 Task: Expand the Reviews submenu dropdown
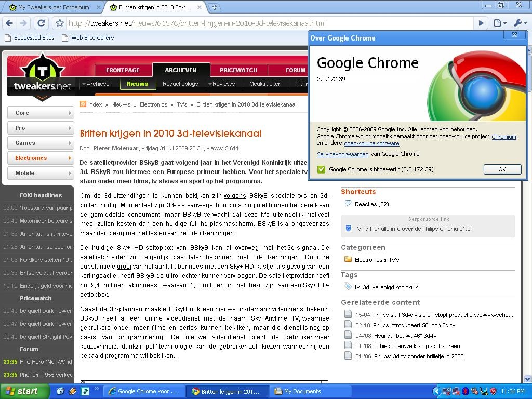click(222, 84)
